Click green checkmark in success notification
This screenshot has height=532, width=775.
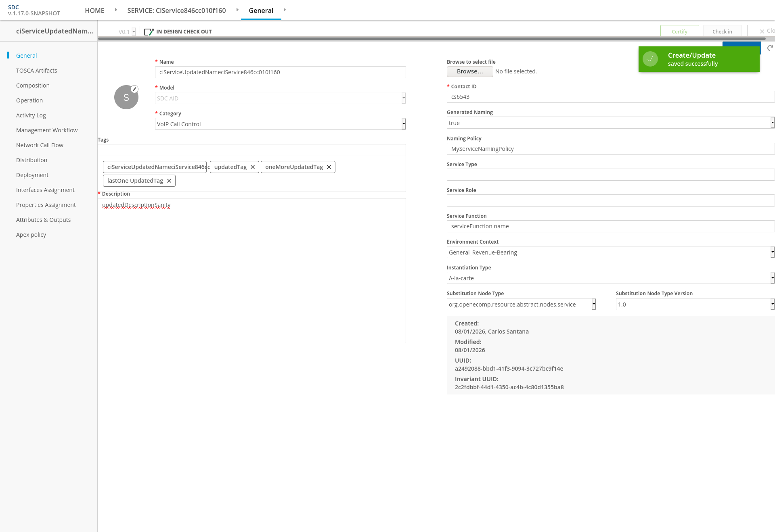(x=650, y=59)
